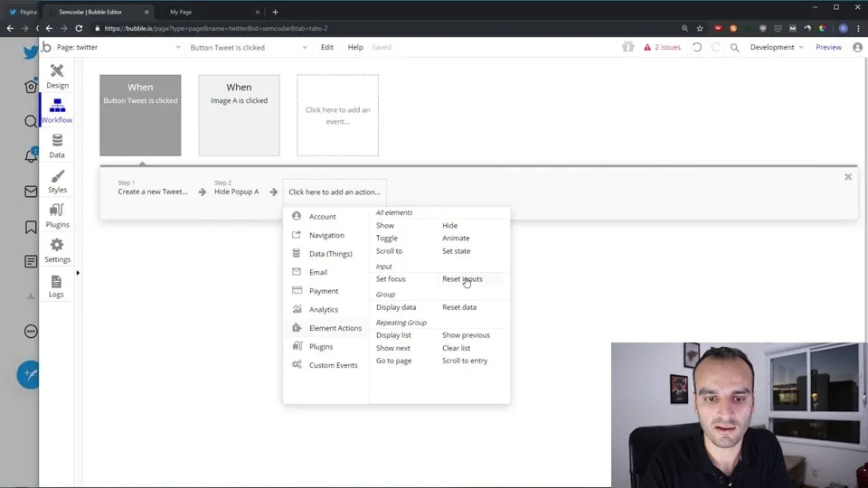The width and height of the screenshot is (868, 488).
Task: Click the gift box icon
Action: point(628,47)
